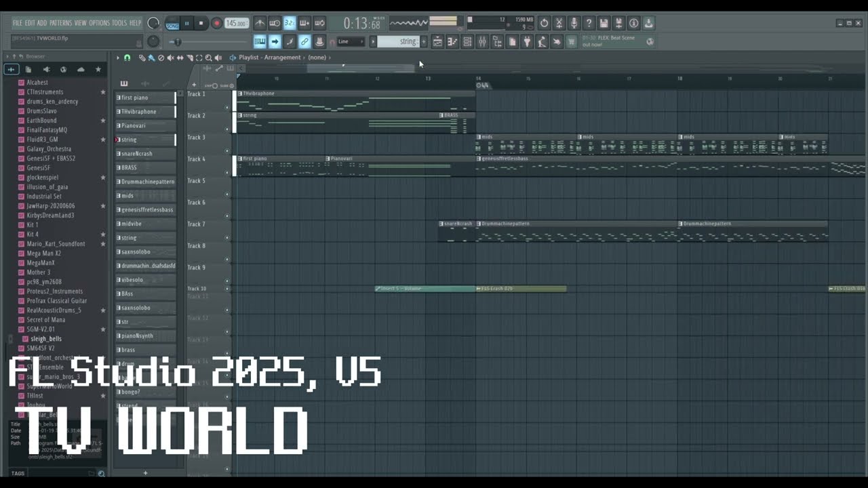Open the project info icon
This screenshot has height=488, width=868.
pos(633,23)
